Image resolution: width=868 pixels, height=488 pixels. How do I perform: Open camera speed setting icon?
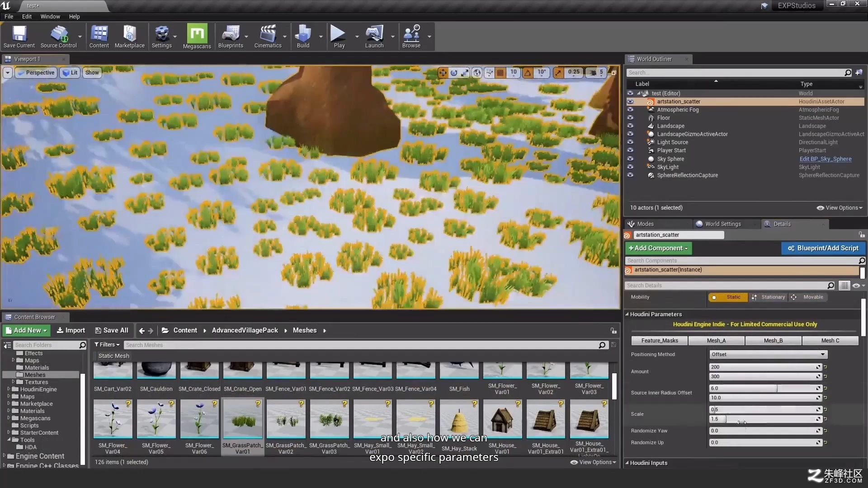coord(596,72)
